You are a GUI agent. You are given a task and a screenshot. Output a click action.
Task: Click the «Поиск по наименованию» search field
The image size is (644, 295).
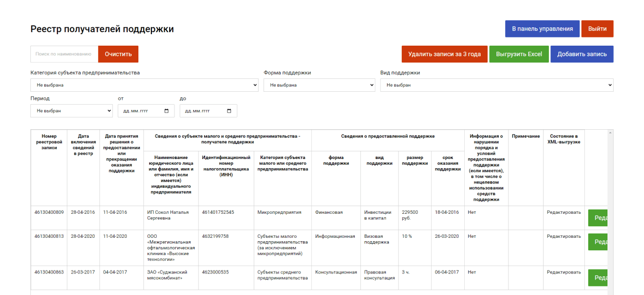[63, 54]
